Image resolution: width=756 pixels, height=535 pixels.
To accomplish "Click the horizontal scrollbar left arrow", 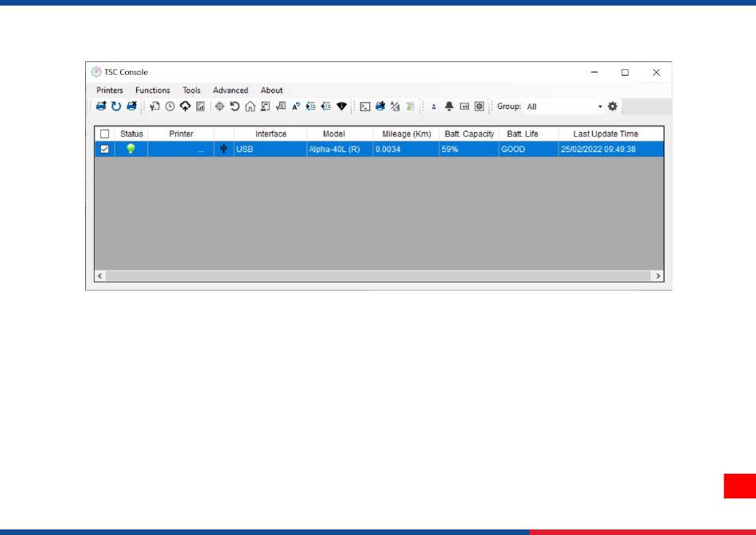I will click(x=99, y=276).
